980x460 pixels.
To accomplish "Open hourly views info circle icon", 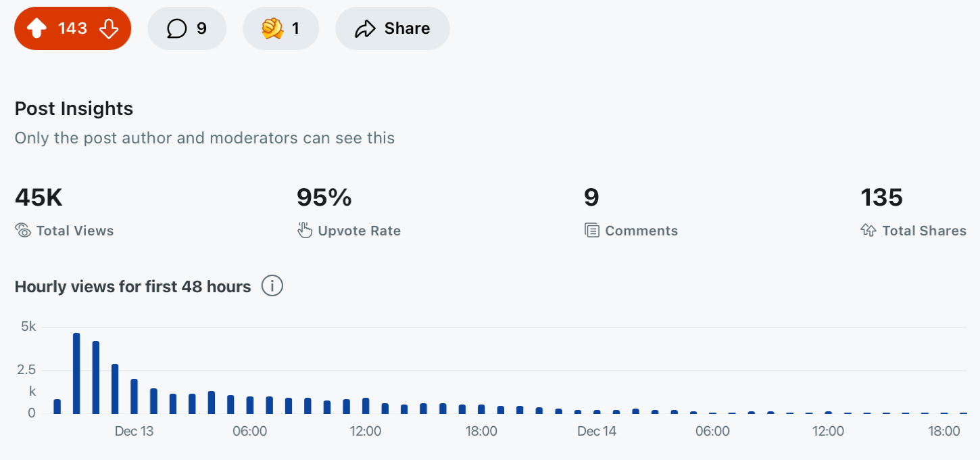I will point(272,286).
